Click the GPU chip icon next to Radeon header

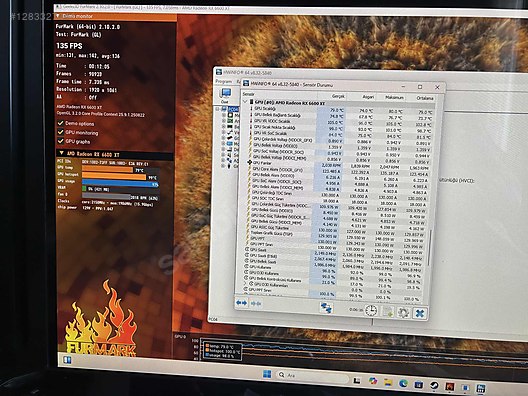(252, 102)
